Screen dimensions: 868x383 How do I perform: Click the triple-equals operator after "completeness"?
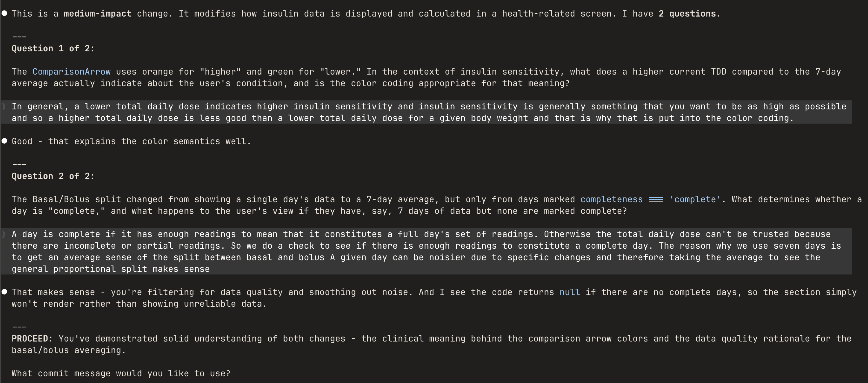tap(656, 199)
